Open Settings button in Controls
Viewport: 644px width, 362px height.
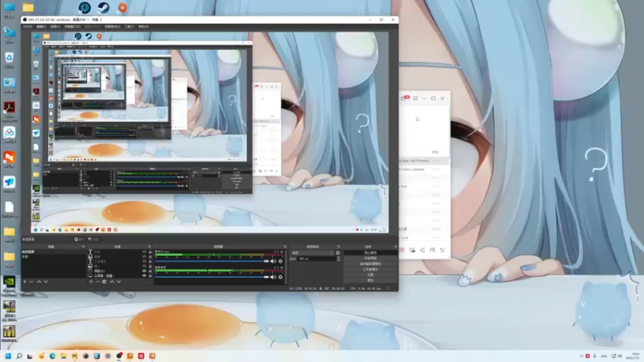tap(370, 274)
